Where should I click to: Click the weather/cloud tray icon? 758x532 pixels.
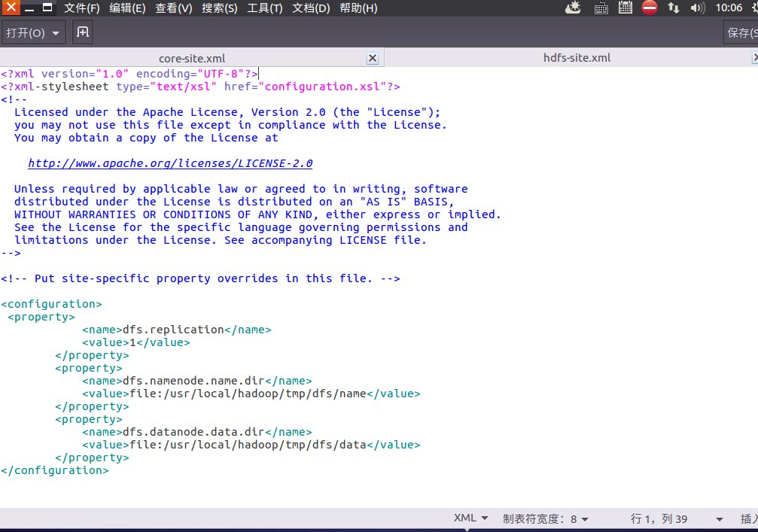click(574, 8)
